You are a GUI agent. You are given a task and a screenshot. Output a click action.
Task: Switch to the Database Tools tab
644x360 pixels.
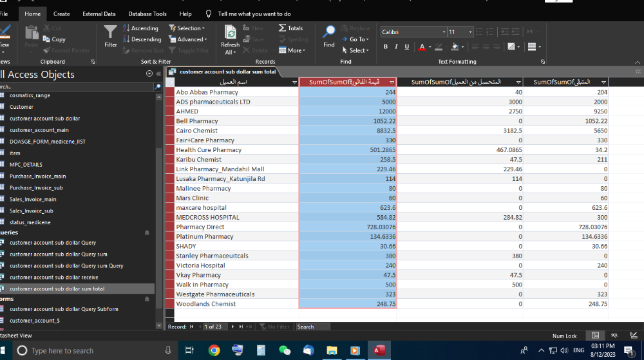(147, 14)
